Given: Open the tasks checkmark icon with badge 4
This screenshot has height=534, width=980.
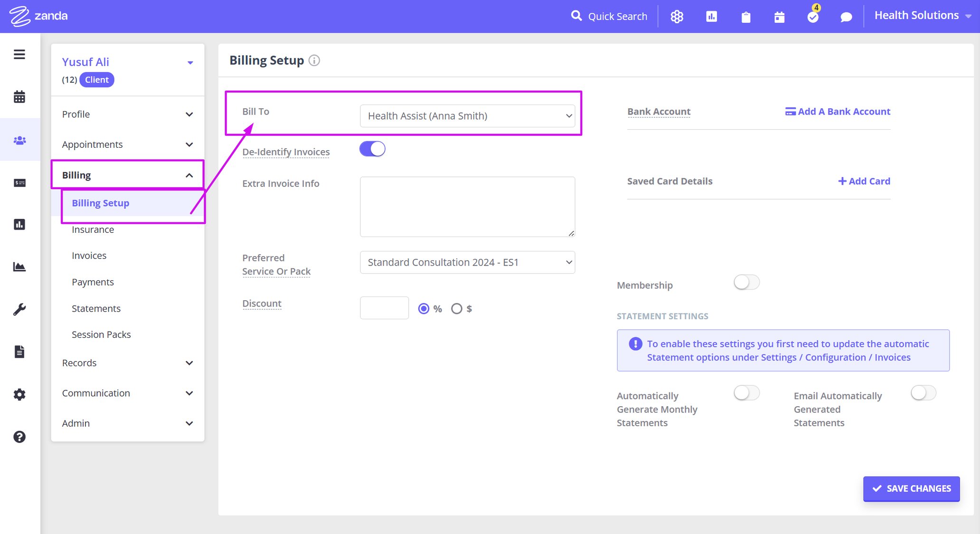Looking at the screenshot, I should [813, 16].
